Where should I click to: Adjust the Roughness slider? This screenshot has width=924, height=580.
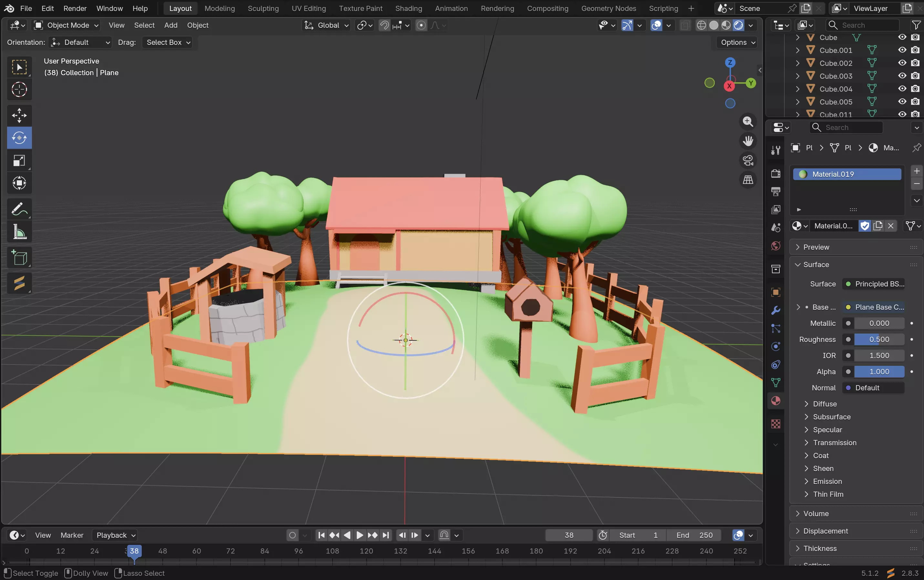(879, 339)
